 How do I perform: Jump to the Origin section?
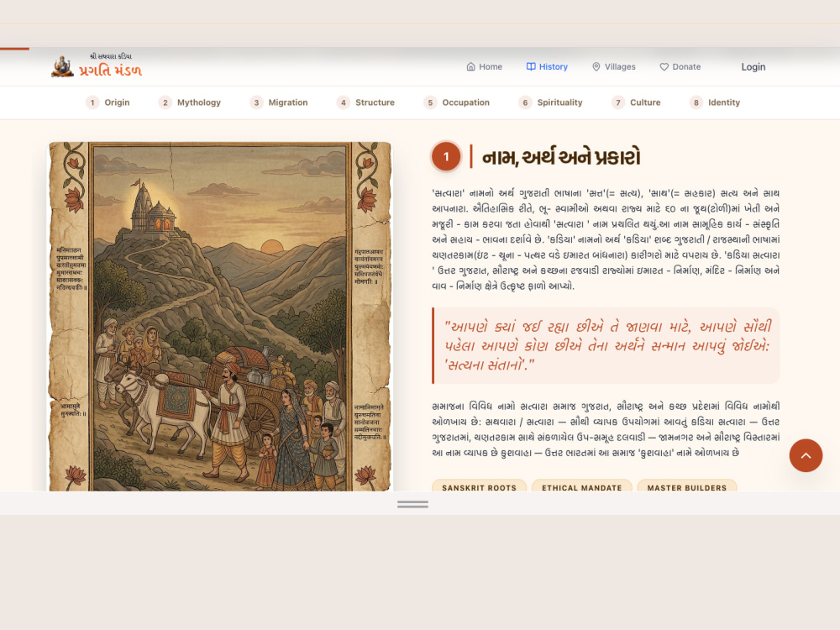point(108,102)
